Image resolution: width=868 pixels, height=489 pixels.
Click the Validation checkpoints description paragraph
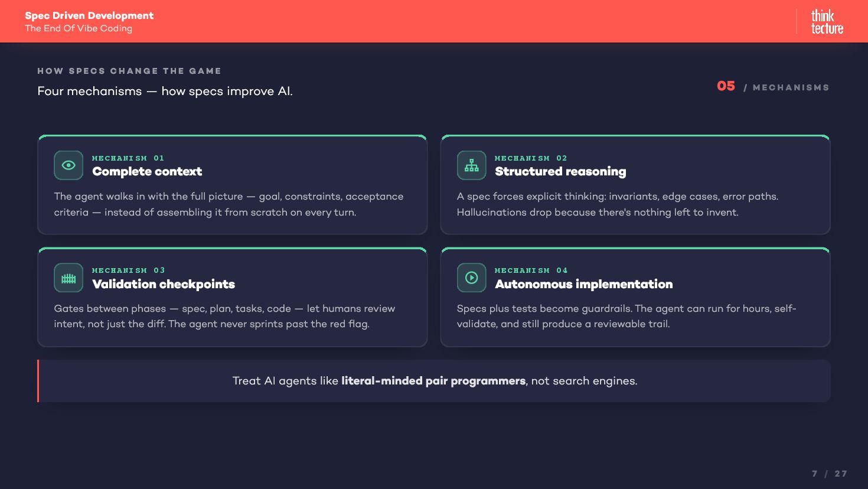pyautogui.click(x=224, y=316)
